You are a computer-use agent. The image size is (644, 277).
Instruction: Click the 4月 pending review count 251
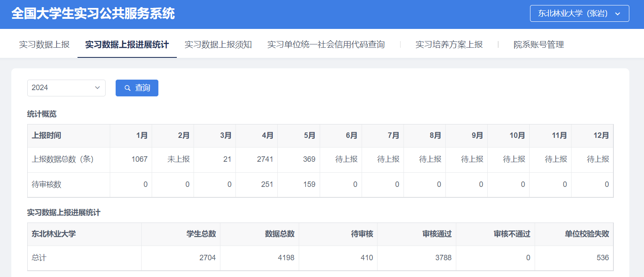pyautogui.click(x=266, y=184)
